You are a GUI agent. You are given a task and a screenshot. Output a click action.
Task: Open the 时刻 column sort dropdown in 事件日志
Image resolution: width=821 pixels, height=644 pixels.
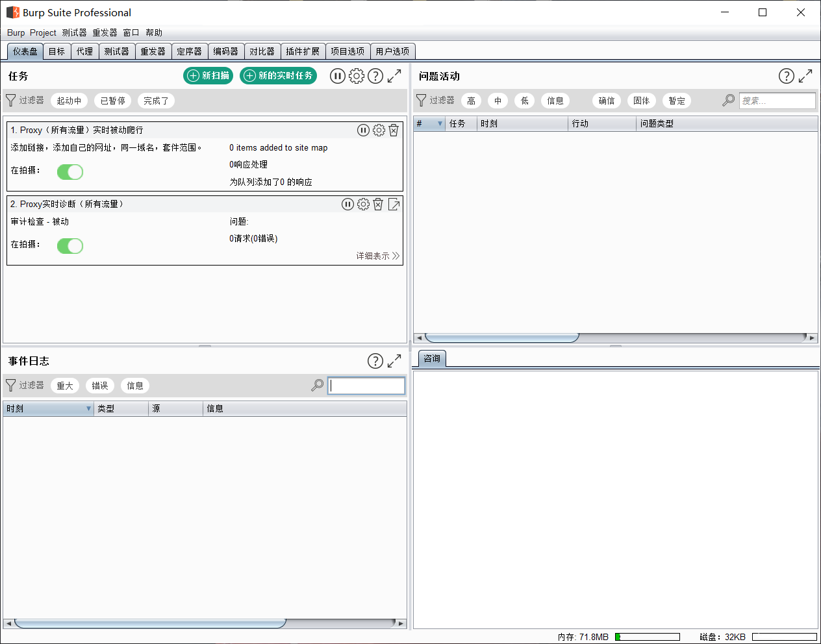[89, 408]
